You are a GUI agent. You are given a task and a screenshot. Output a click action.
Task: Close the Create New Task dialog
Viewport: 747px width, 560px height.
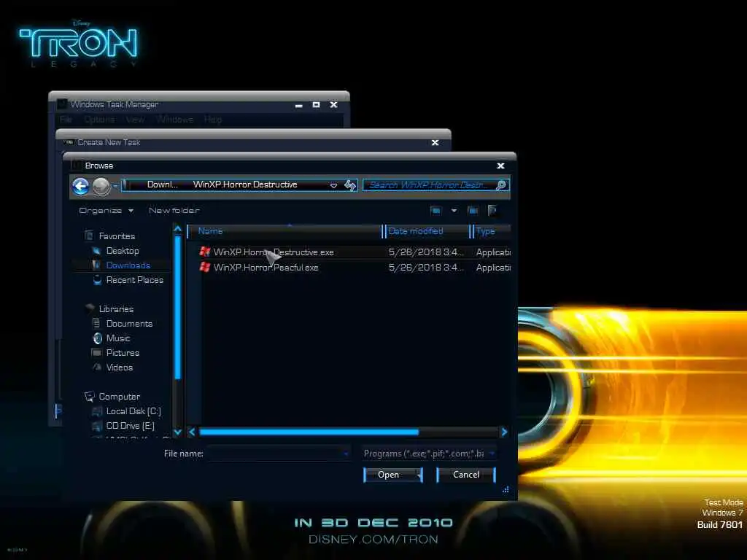point(435,142)
